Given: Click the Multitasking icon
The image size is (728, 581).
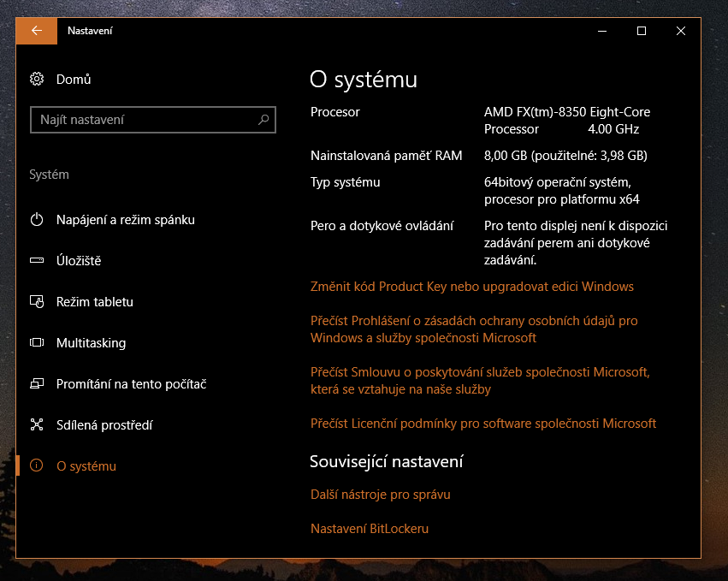Looking at the screenshot, I should coord(37,343).
